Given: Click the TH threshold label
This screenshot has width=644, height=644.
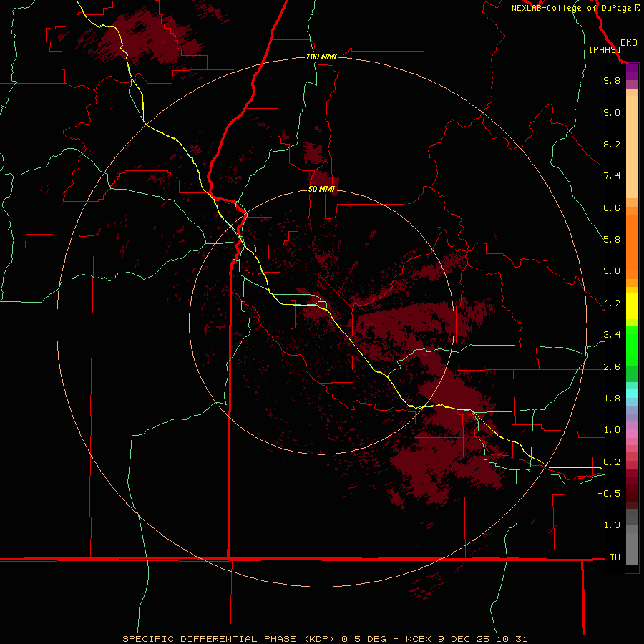Looking at the screenshot, I should click(x=615, y=557).
